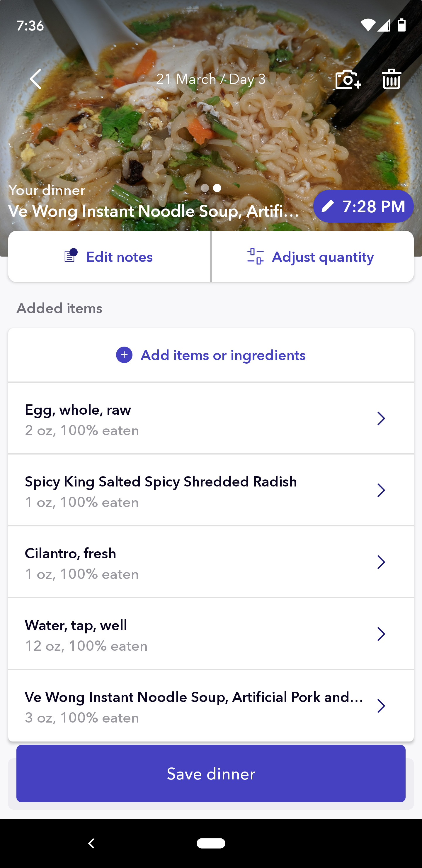
Task: Change the 7:28 PM meal time
Action: tap(373, 206)
